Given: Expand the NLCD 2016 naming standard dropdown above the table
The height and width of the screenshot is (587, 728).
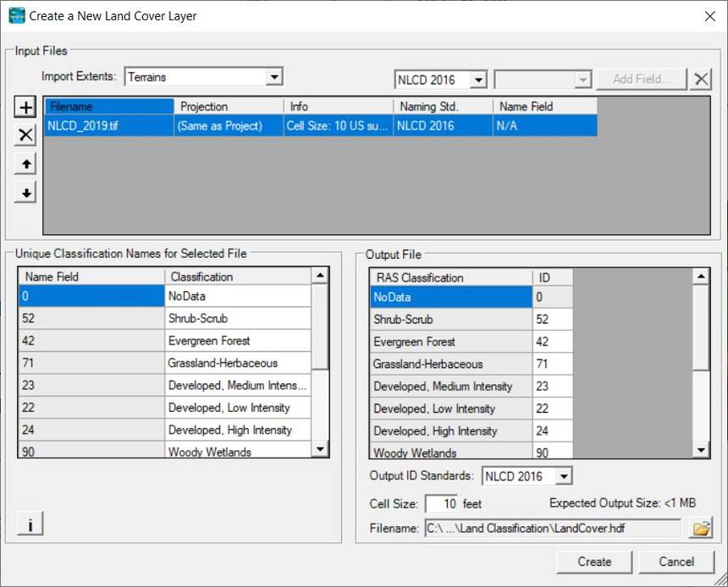Looking at the screenshot, I should 478,80.
